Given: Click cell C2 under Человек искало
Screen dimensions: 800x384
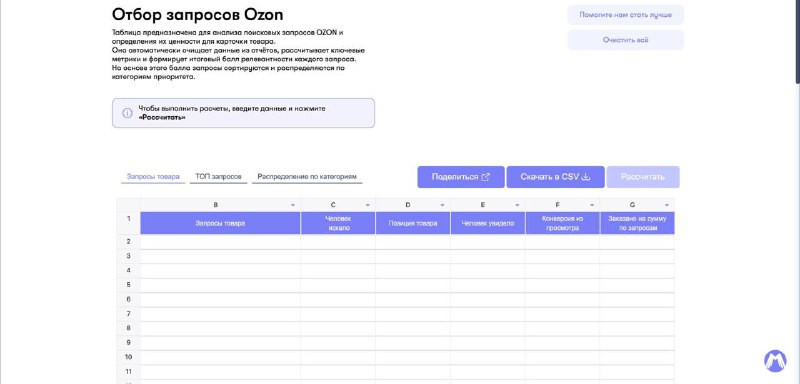Looking at the screenshot, I should [x=338, y=242].
